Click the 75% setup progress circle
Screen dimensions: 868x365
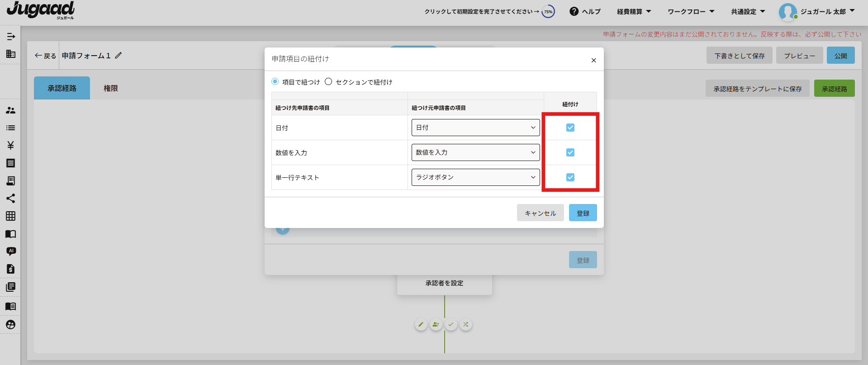[x=548, y=12]
